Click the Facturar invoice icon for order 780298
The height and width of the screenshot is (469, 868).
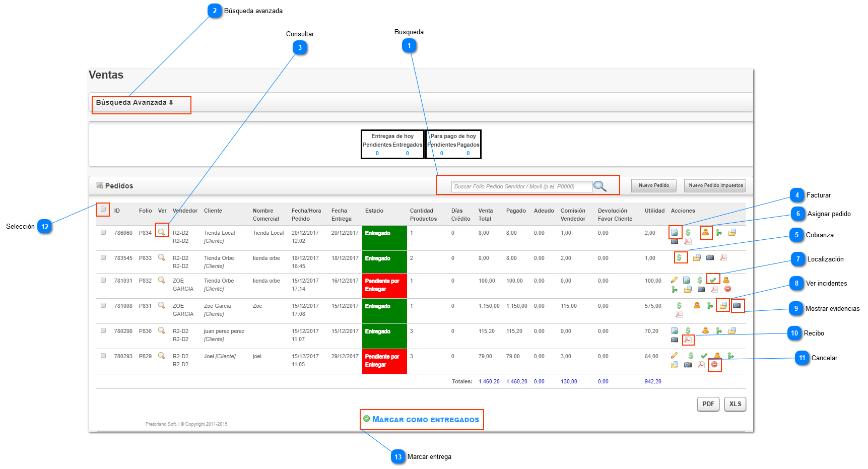click(x=675, y=330)
